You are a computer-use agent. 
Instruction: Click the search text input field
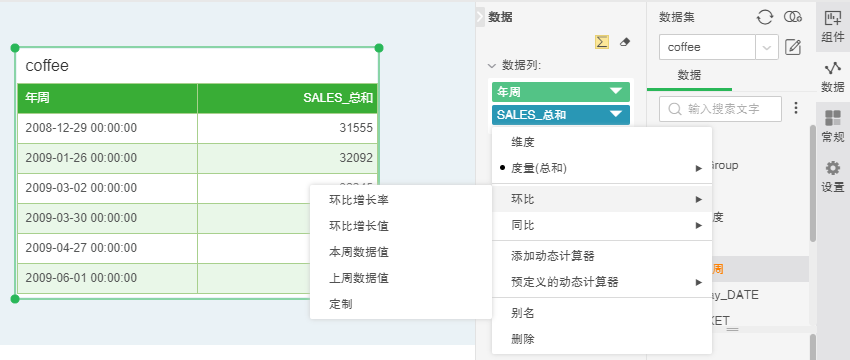[720, 109]
